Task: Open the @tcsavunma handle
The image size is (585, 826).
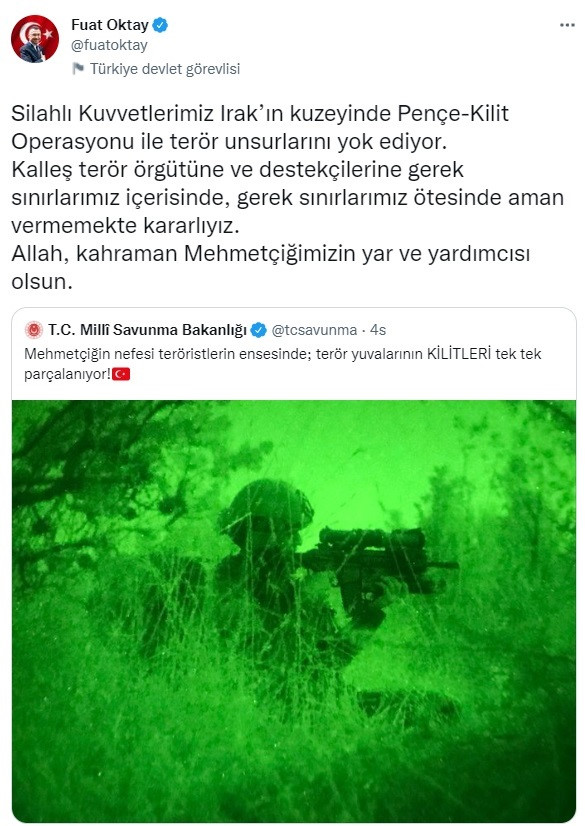Action: (314, 330)
